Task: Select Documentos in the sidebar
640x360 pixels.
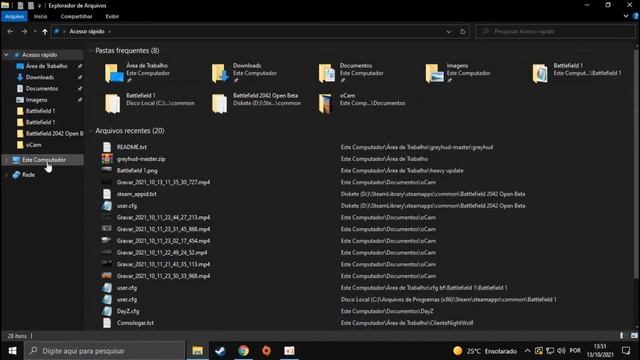Action: 42,89
